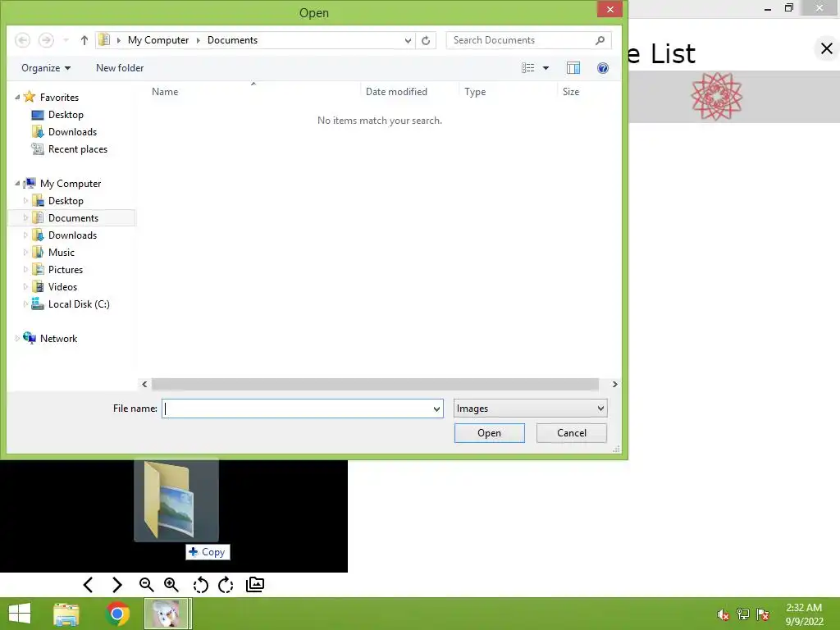Viewport: 840px width, 630px height.
Task: Click the horizontal scrollbar in file list
Action: pos(374,384)
